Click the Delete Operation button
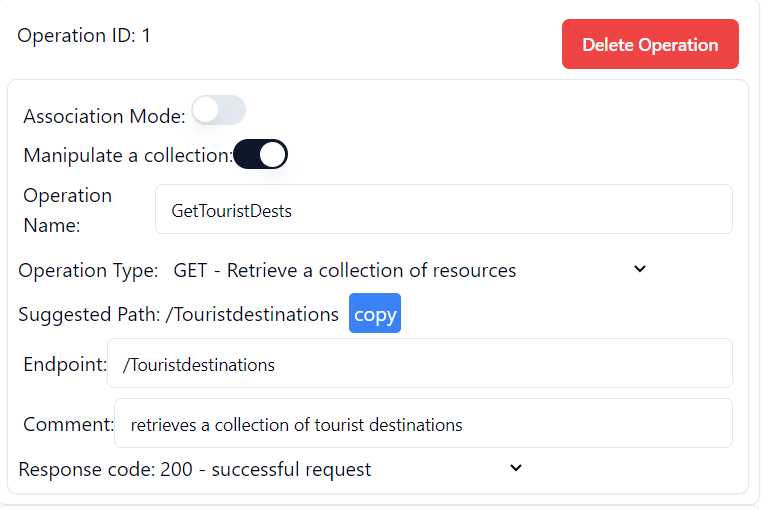The width and height of the screenshot is (767, 509). coord(650,45)
